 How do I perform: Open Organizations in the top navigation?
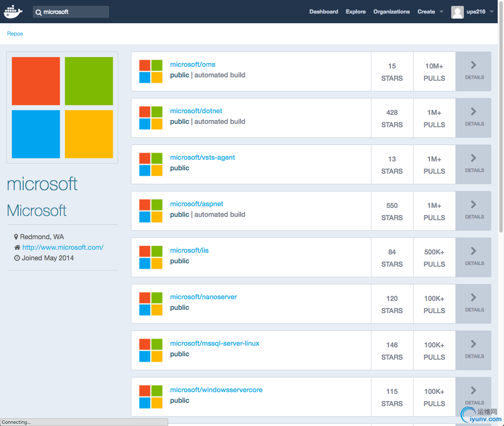[x=392, y=11]
